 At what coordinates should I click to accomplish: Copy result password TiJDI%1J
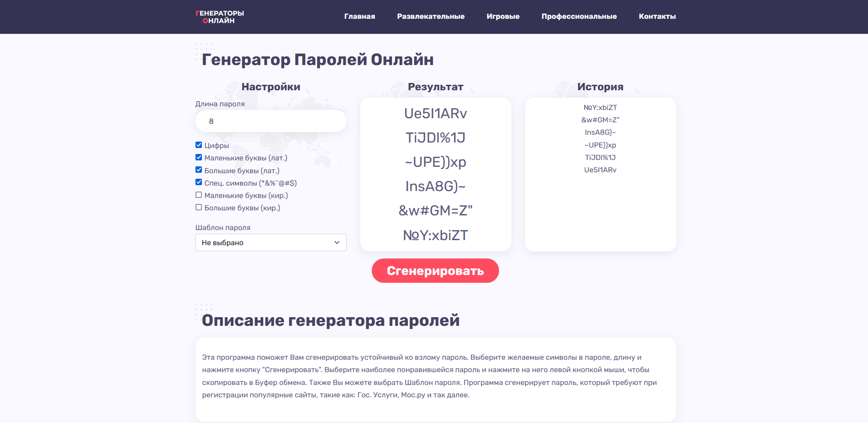(435, 137)
